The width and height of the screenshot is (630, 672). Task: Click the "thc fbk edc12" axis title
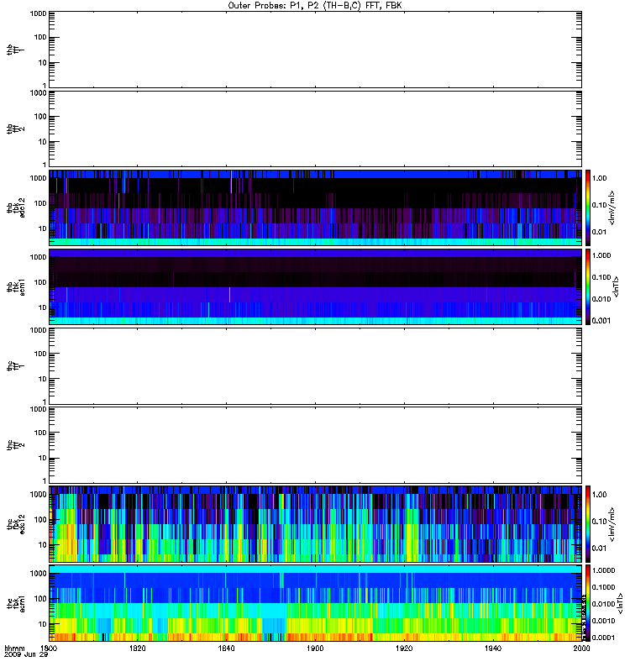point(15,523)
